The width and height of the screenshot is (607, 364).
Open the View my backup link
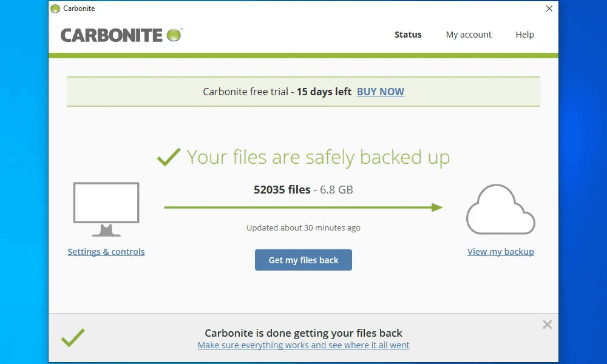coord(500,252)
